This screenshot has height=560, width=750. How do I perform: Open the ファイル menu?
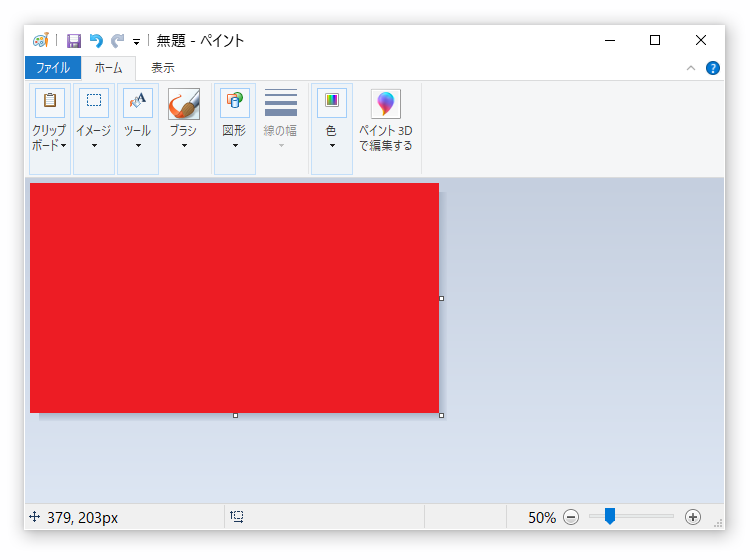[x=53, y=67]
